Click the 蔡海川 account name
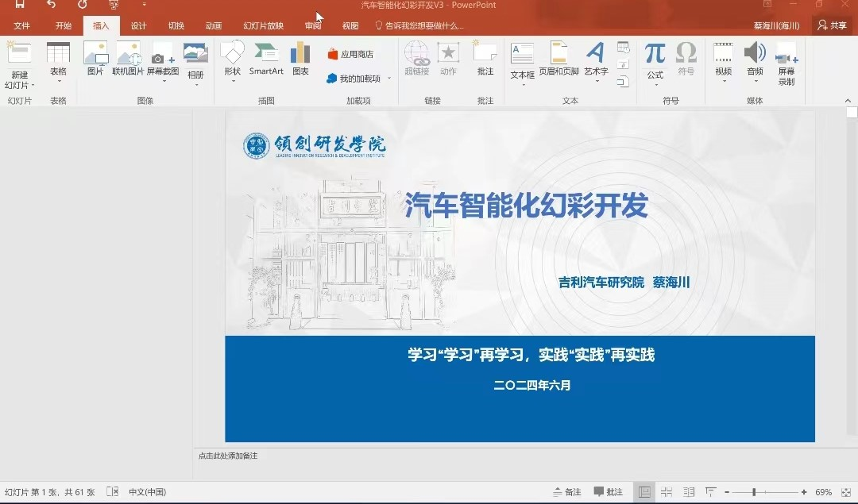Viewport: 858px width, 504px height. (x=776, y=25)
